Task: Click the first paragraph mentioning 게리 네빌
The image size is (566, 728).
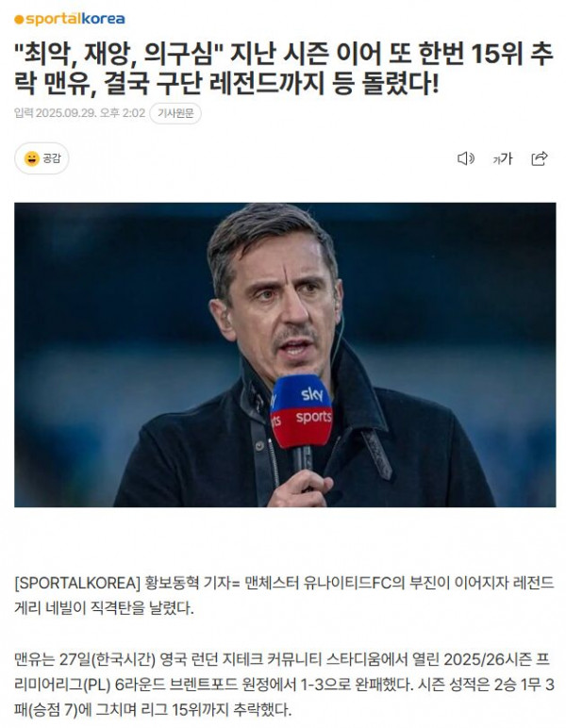Action: [284, 595]
